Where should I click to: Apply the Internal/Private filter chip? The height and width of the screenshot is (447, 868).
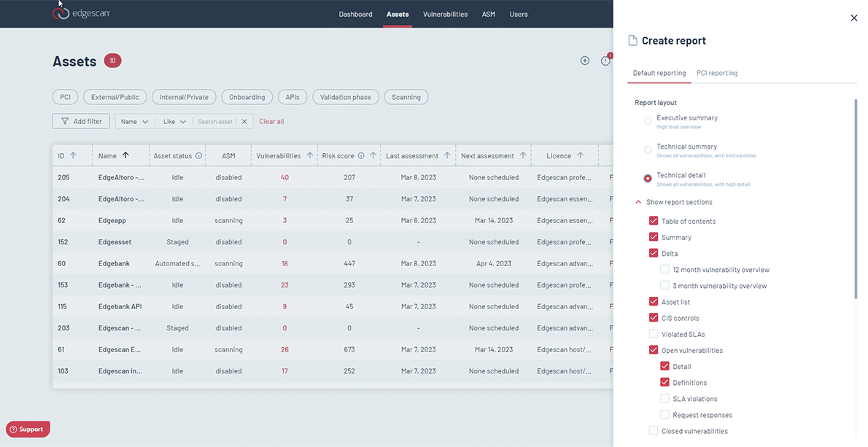click(x=185, y=97)
